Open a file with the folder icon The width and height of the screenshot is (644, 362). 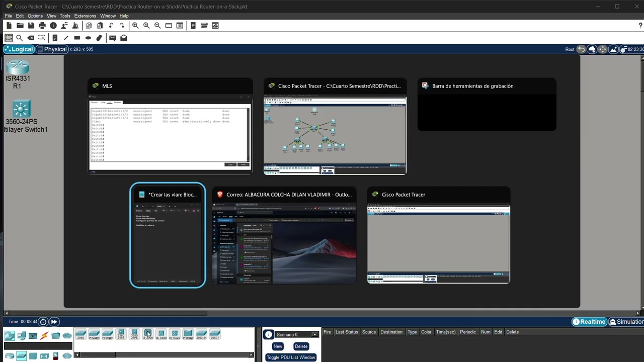click(x=20, y=26)
